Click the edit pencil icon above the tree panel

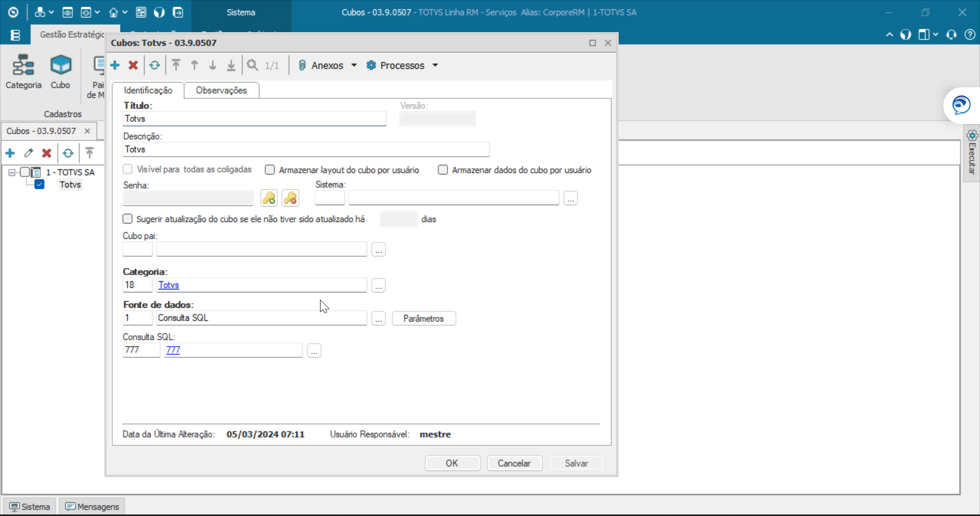(29, 153)
